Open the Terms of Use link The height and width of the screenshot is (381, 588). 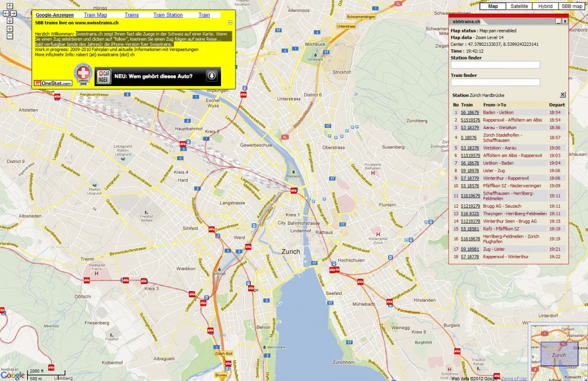[514, 378]
